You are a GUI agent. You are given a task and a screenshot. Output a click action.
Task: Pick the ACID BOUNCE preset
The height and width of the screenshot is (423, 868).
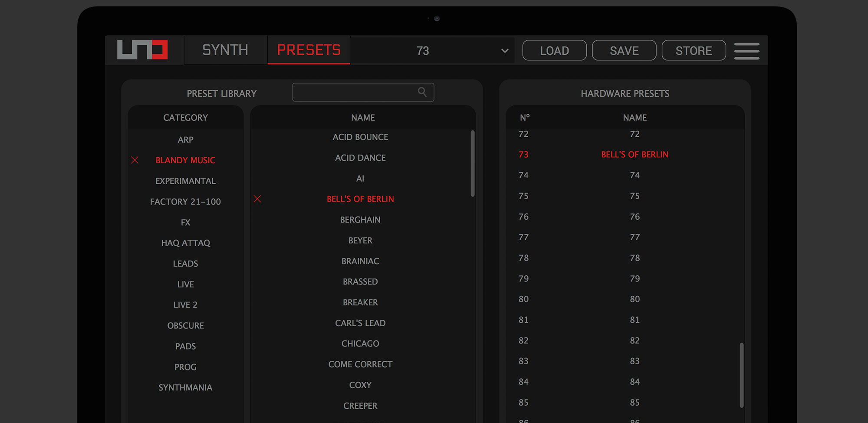click(x=360, y=137)
